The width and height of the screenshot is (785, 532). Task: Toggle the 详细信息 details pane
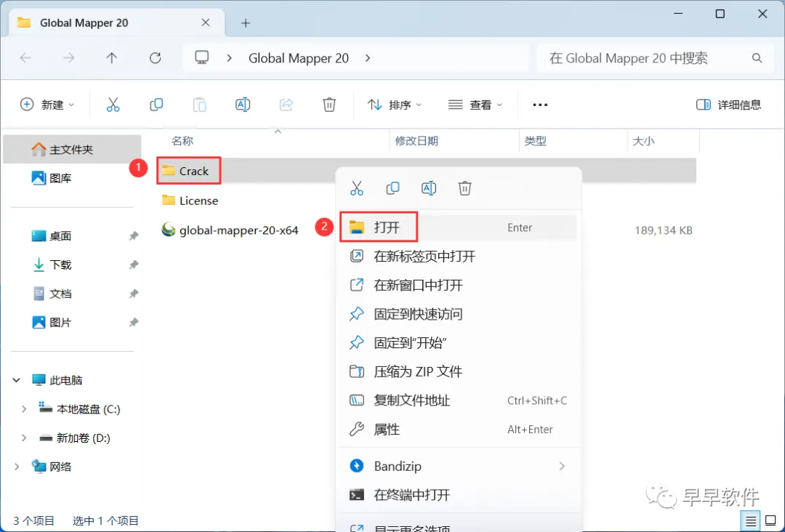728,105
